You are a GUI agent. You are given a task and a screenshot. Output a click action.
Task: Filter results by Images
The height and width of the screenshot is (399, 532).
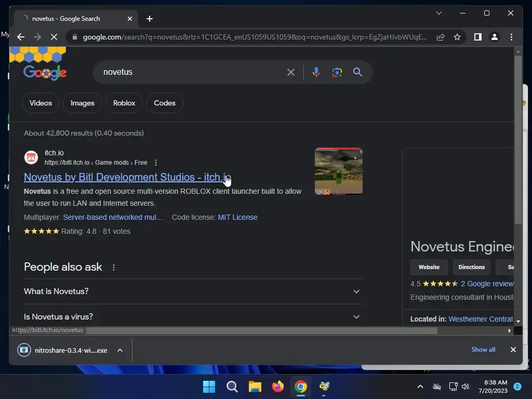[83, 103]
